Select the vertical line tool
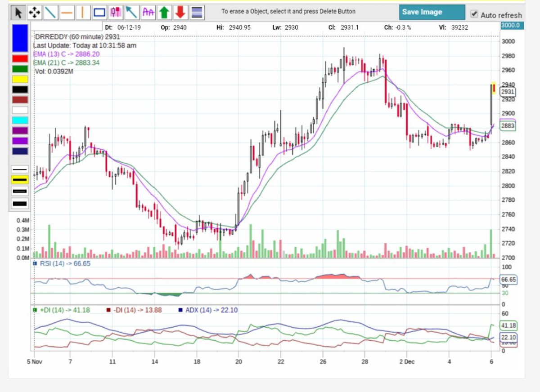Viewport: 540px width, 392px height. pos(83,13)
